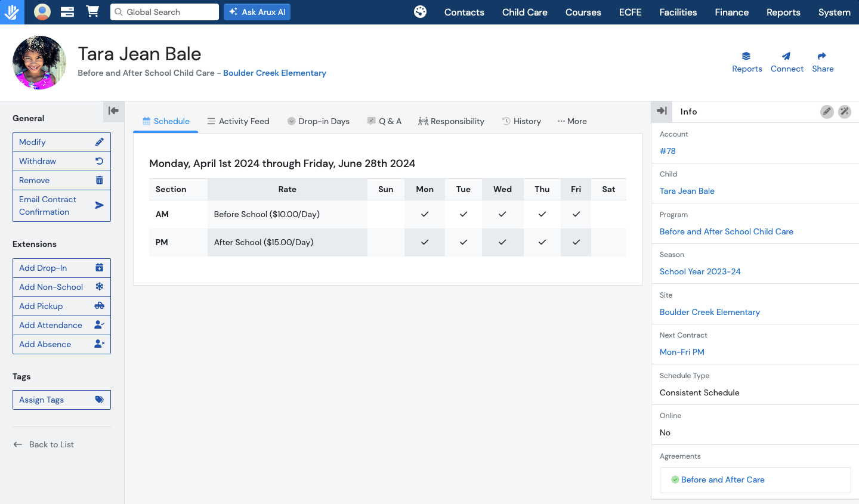Image resolution: width=859 pixels, height=504 pixels.
Task: Click the shopping cart icon
Action: 92,12
